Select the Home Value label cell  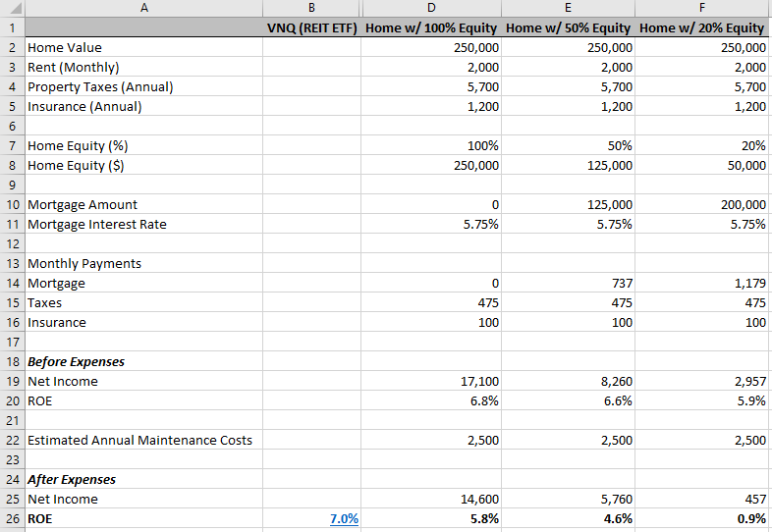143,47
